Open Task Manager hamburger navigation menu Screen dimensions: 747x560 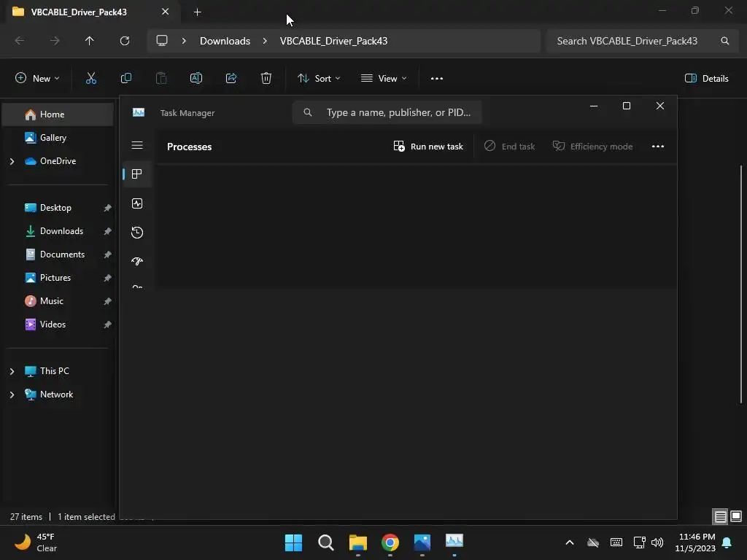tap(137, 145)
